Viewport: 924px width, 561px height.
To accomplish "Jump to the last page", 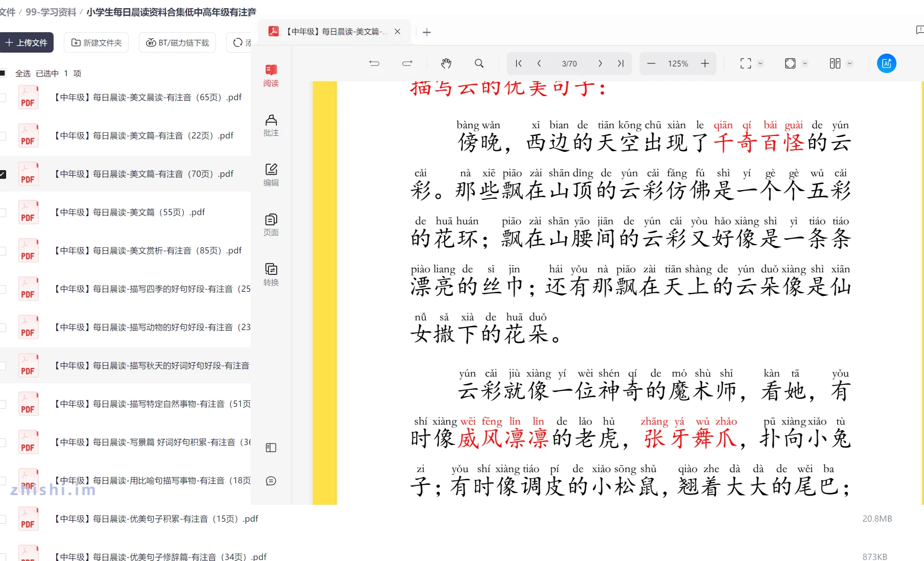I will 621,63.
